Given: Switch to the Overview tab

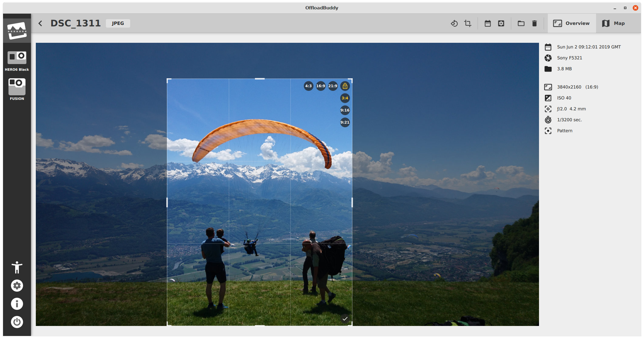Looking at the screenshot, I should pos(571,23).
